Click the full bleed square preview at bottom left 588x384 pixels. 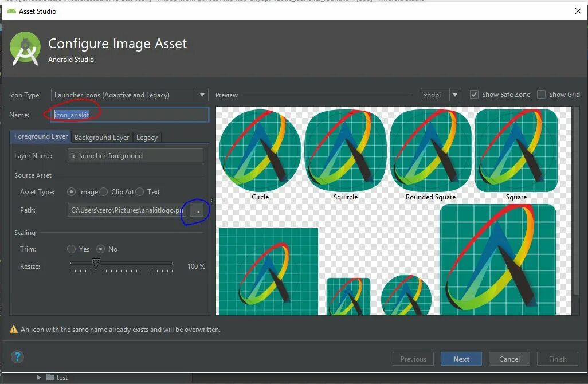[x=269, y=272]
